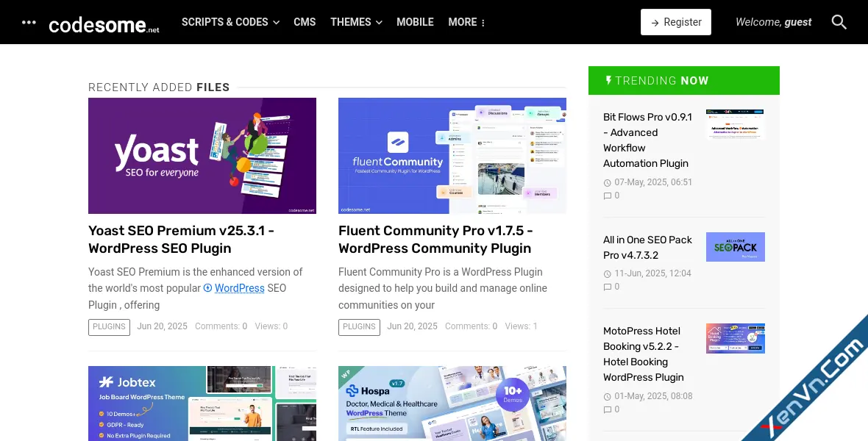Screen dimensions: 868x441
Task: Click the Welcome, guest text
Action: [x=773, y=22]
